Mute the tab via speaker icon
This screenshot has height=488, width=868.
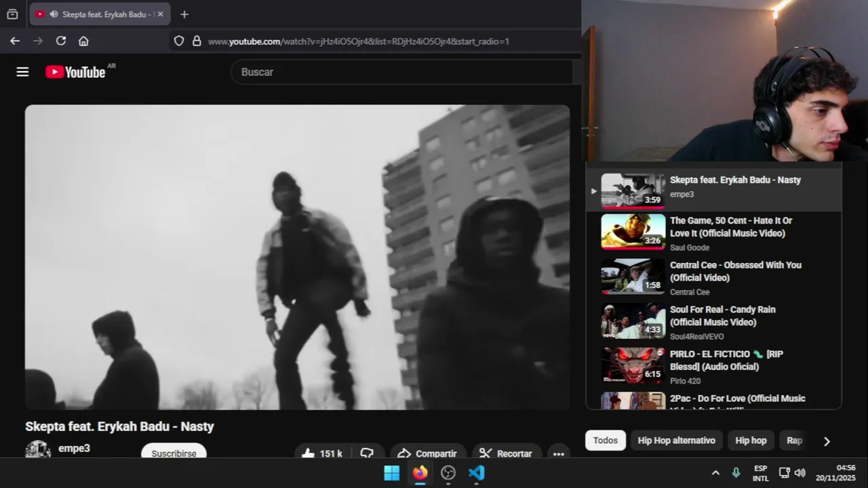[x=54, y=14]
